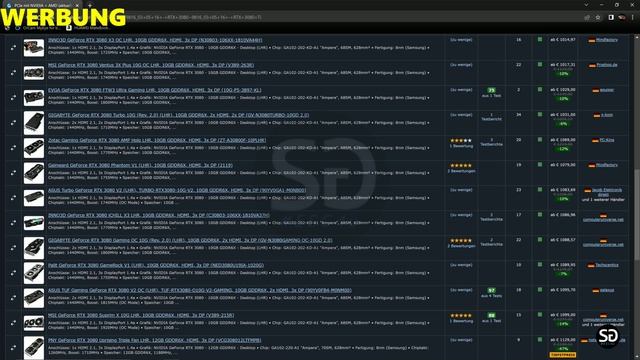Click compare icon for GIGABYTE RTX 3080 Gaming OC
Screen dimensions: 640x360
point(13,248)
